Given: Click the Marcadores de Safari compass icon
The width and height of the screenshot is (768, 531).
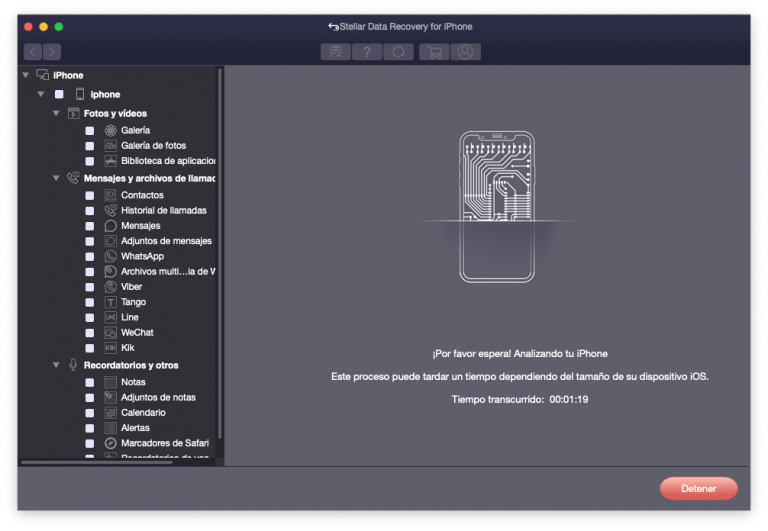Looking at the screenshot, I should click(x=111, y=443).
